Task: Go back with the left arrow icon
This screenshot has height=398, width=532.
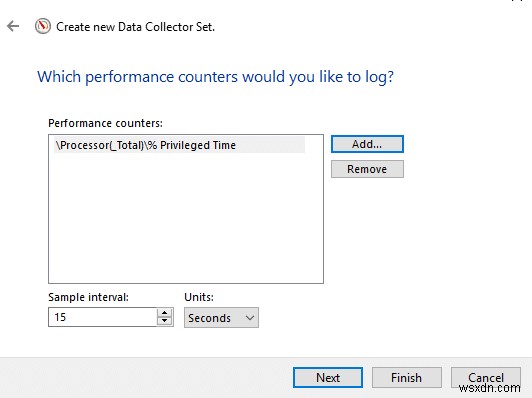Action: click(13, 26)
